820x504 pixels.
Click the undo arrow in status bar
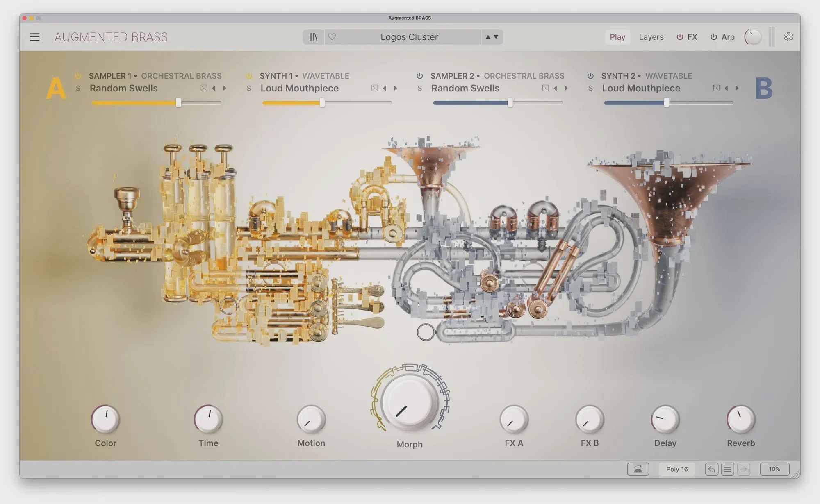(x=712, y=469)
